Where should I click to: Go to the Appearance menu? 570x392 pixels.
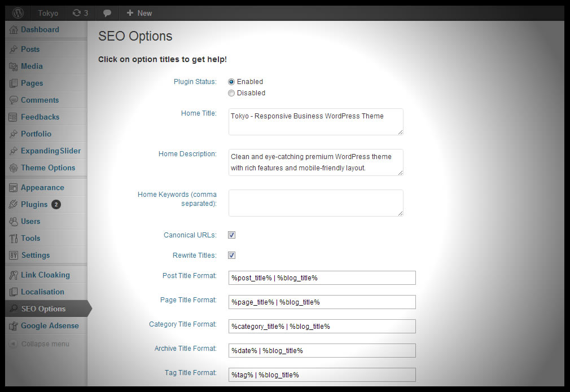pyautogui.click(x=42, y=188)
